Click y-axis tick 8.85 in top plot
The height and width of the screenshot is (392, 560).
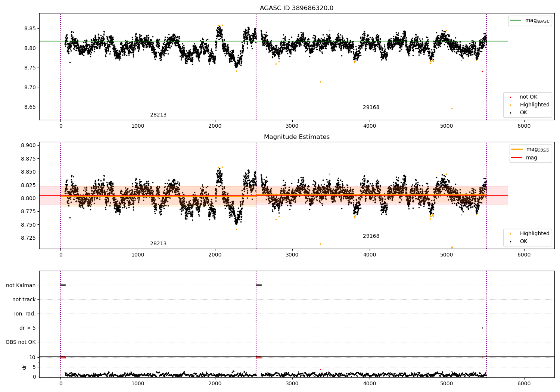30,28
